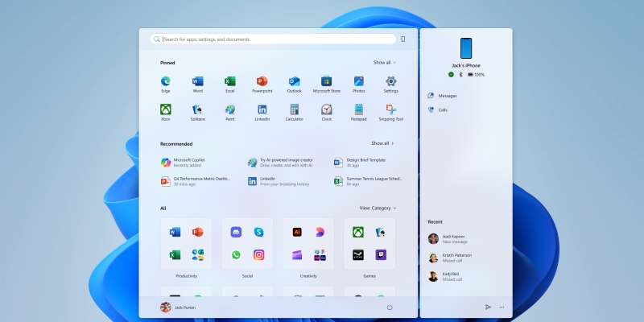644x322 pixels.
Task: Open the Productivity category folder
Action: point(187,244)
